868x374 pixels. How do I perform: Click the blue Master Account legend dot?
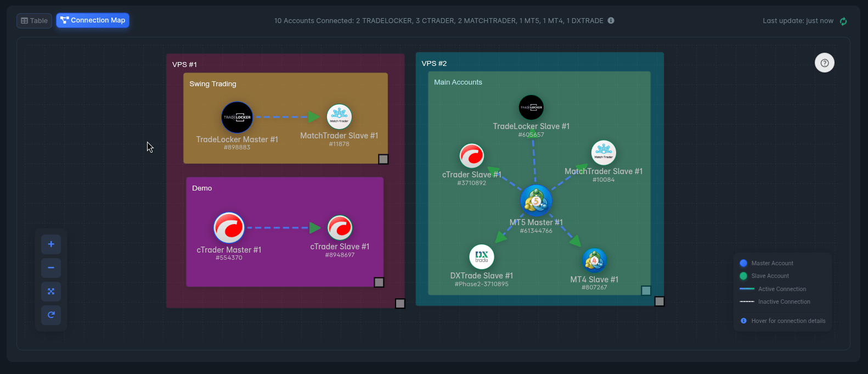[743, 263]
